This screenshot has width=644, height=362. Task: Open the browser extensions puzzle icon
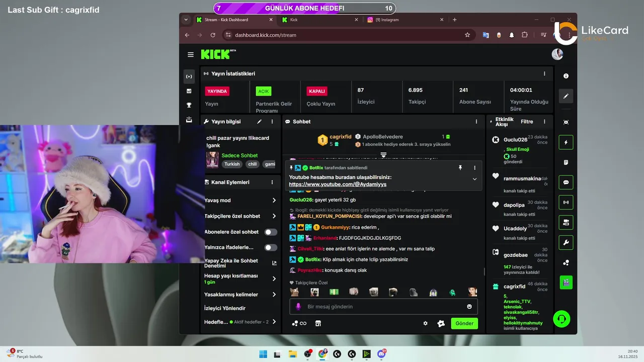coord(525,35)
